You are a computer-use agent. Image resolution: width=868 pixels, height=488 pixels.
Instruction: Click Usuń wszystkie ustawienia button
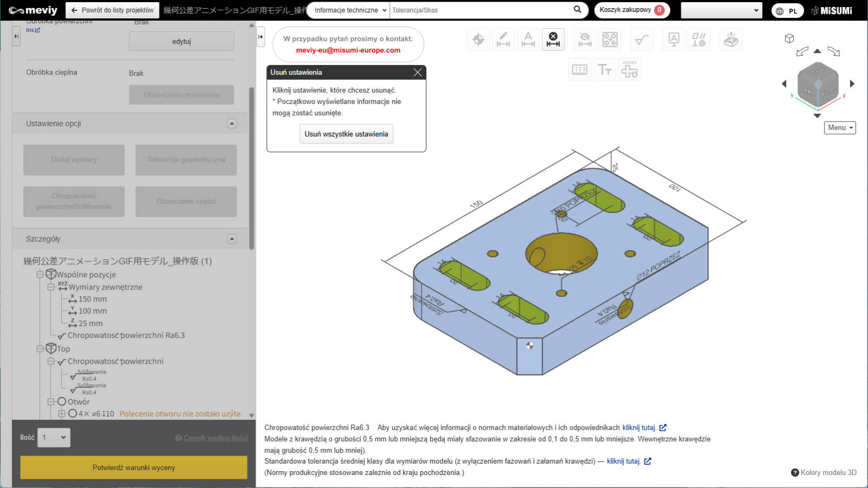tap(346, 134)
